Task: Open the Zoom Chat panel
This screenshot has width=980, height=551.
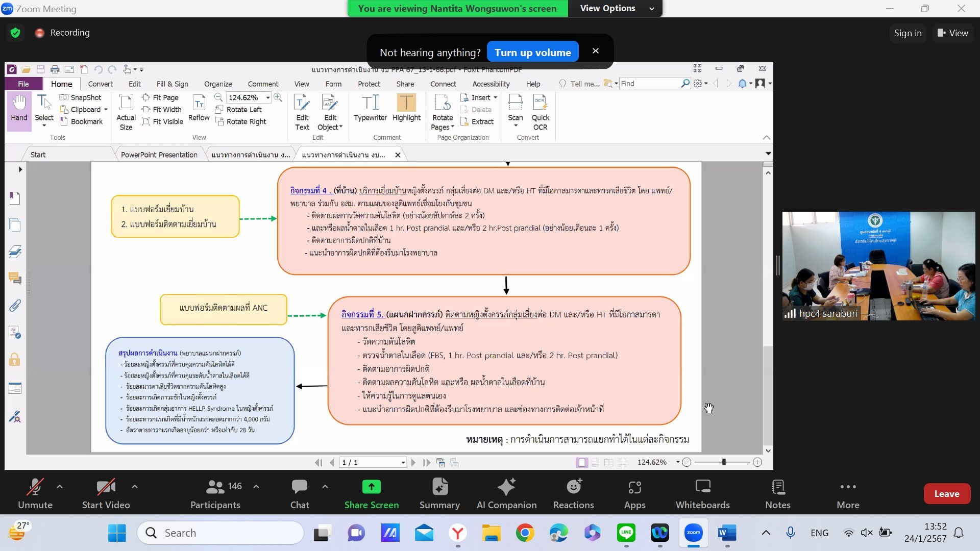Action: (300, 494)
